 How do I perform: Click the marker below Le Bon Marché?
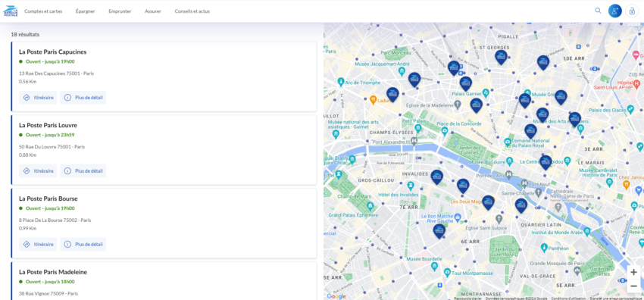[x=439, y=231]
